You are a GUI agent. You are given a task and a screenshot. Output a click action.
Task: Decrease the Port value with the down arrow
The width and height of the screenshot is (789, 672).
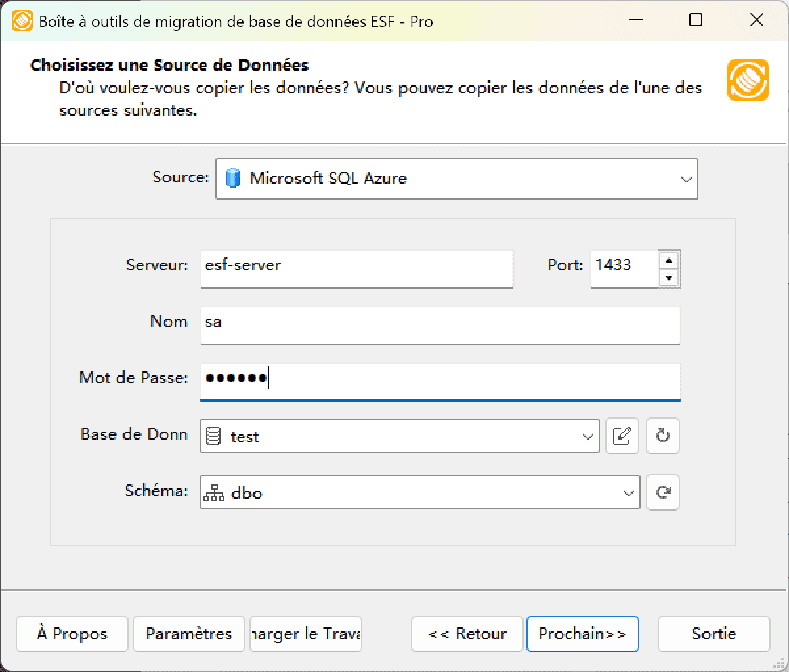tap(669, 277)
